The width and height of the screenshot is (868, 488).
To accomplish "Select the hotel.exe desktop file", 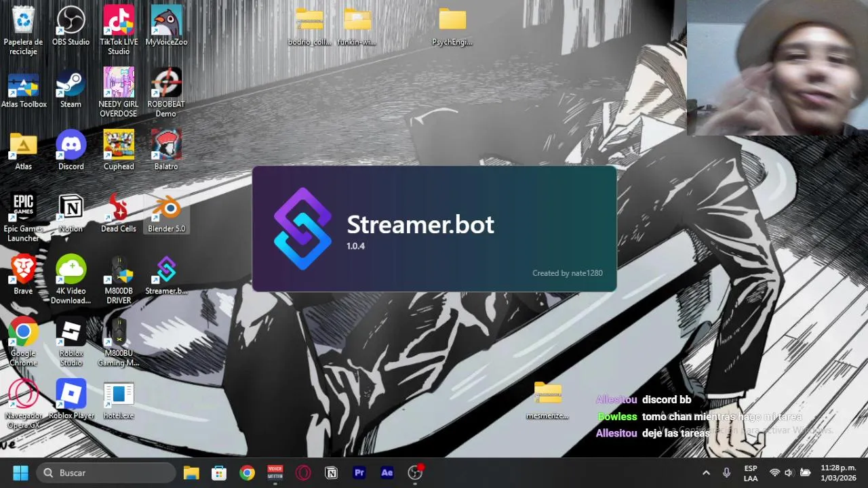I will click(x=119, y=400).
